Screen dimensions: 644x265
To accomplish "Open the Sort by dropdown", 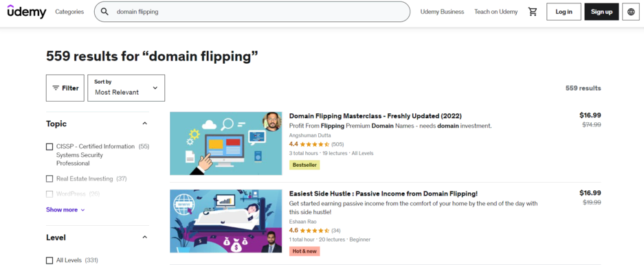I will (x=126, y=88).
